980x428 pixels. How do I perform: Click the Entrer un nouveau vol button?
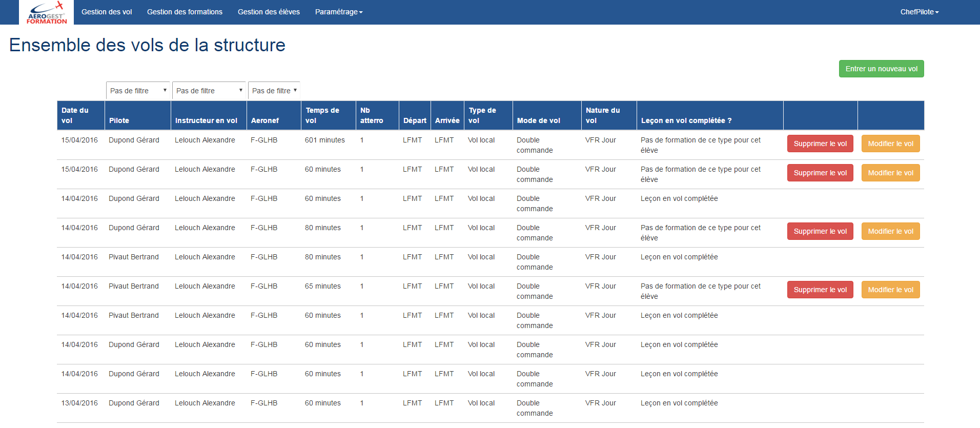pos(881,69)
